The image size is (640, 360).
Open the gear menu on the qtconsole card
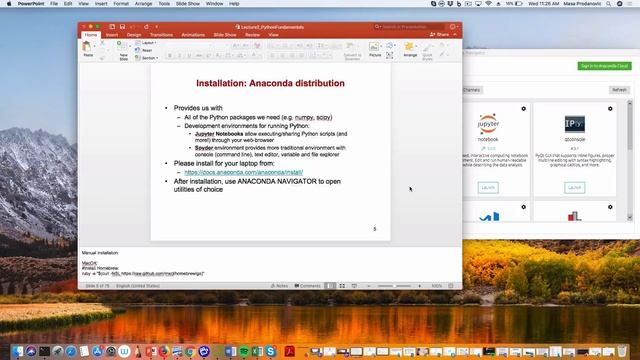click(x=610, y=109)
